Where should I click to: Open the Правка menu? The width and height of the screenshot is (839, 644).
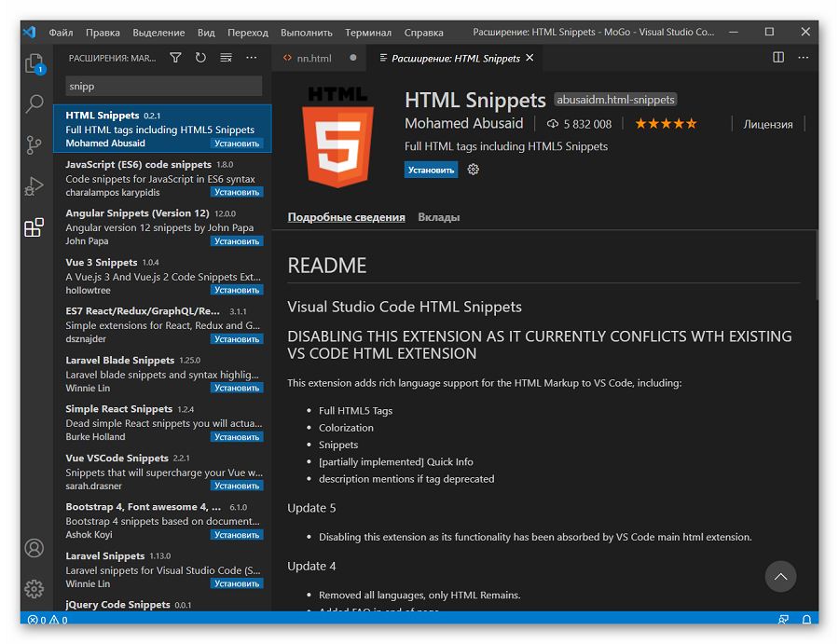103,33
